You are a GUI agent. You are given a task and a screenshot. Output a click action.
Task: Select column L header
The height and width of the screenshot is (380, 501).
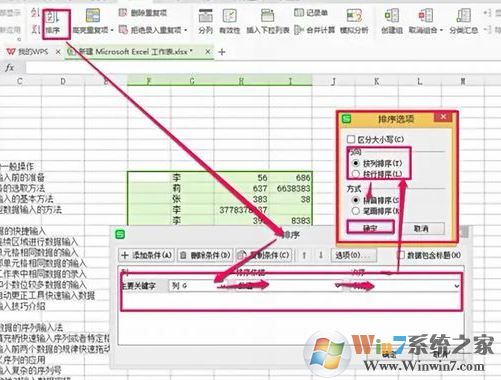click(420, 81)
